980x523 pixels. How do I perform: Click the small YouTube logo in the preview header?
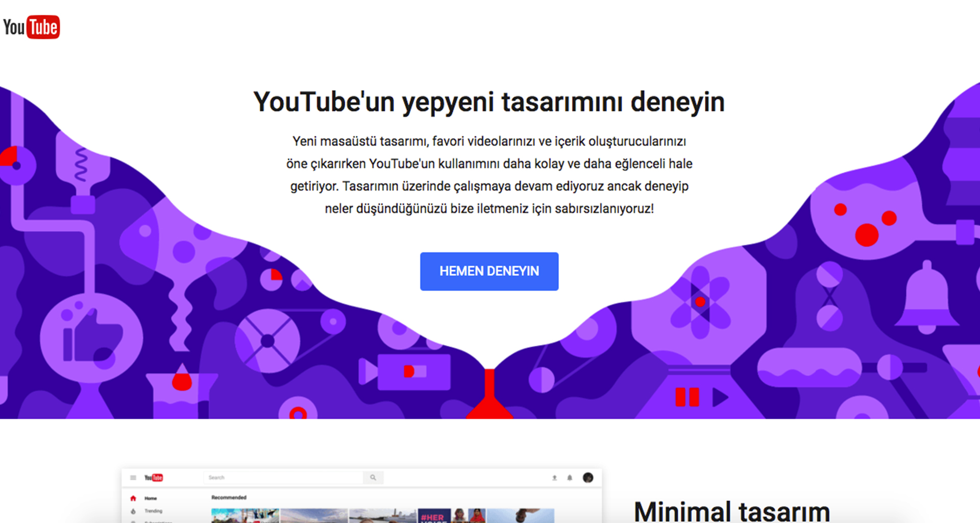pyautogui.click(x=153, y=478)
